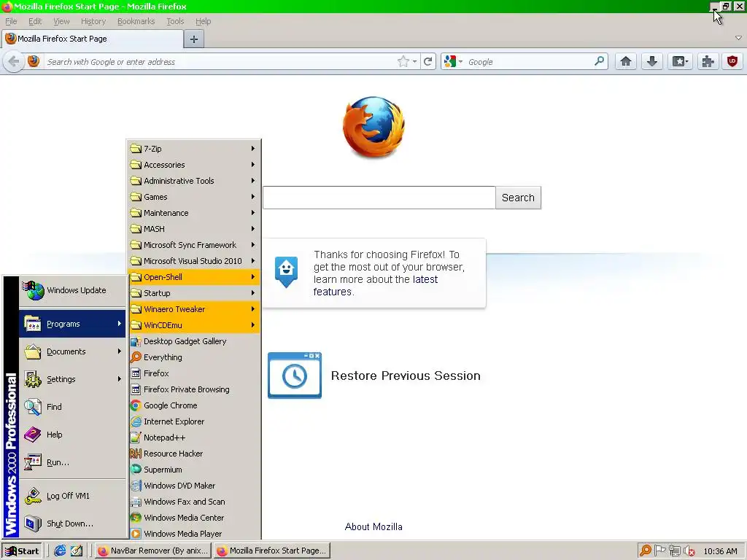
Task: Open Find in Start menu
Action: coord(72,407)
